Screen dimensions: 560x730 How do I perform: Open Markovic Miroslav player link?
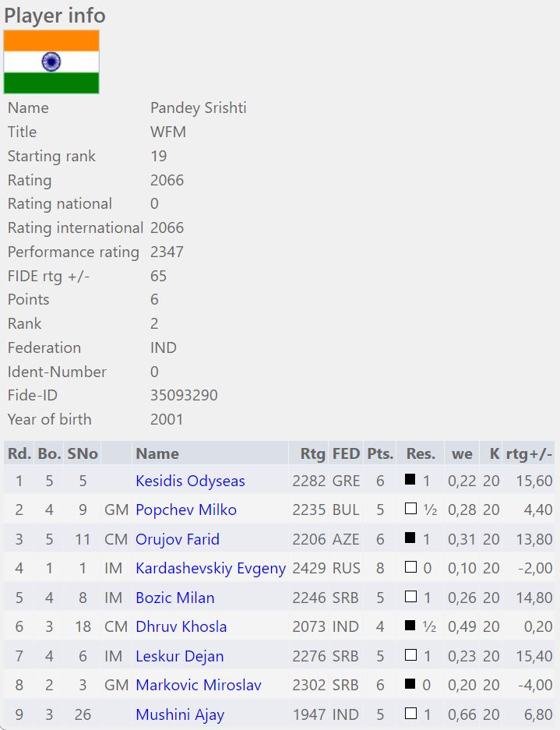pos(198,686)
